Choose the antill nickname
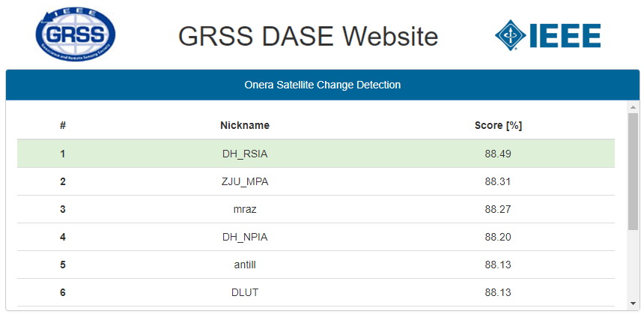Screen dimensions: 644x317 coord(245,265)
